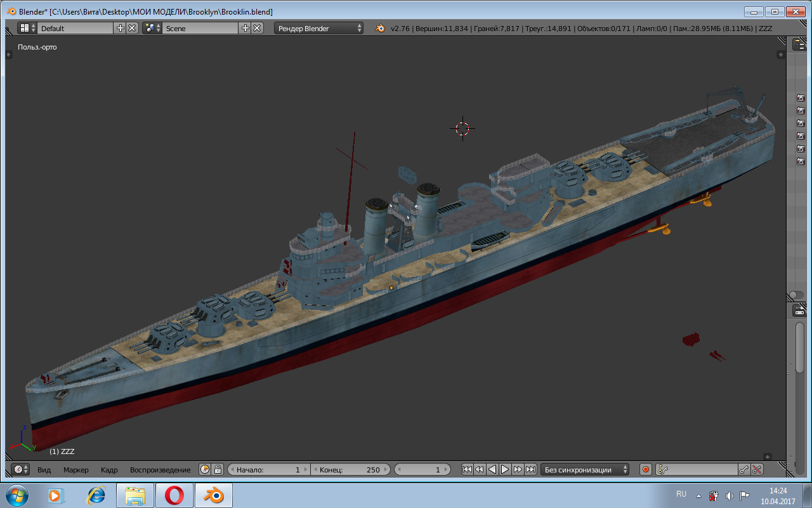
Task: Open the Воспроизведение menu
Action: (160, 470)
